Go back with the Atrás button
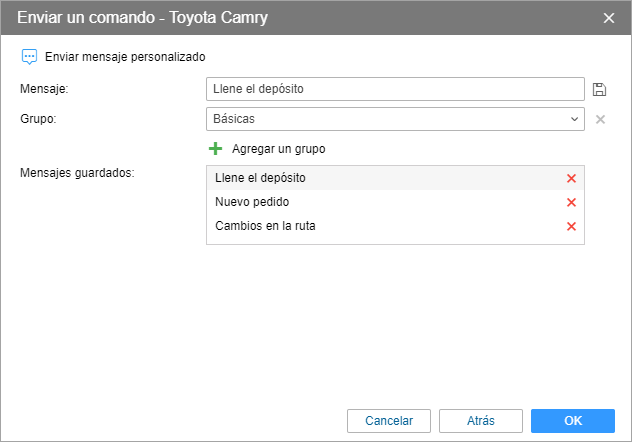 (480, 421)
